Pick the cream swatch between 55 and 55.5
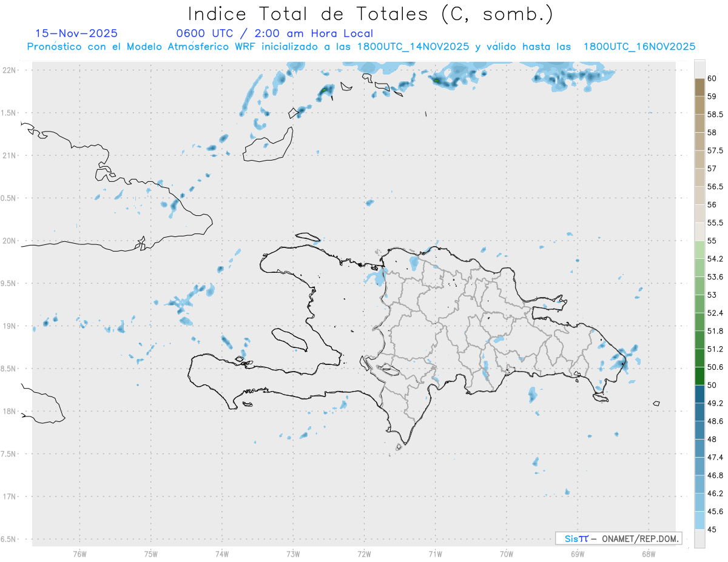The width and height of the screenshot is (728, 562). point(699,232)
